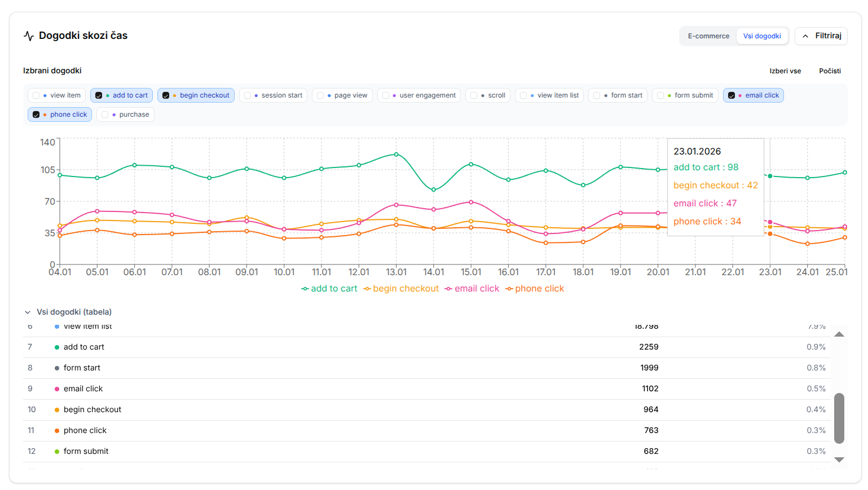Uncheck the add to cart event
This screenshot has height=490, width=868.
[x=99, y=95]
